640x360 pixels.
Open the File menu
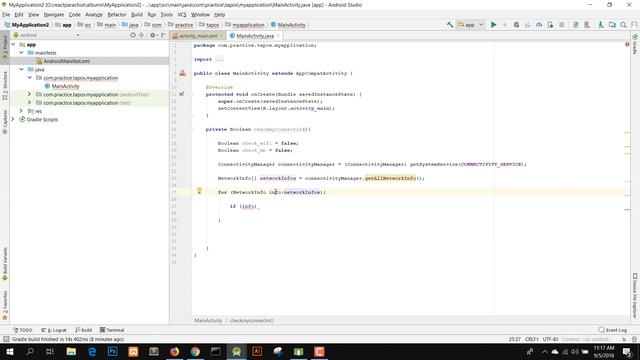click(6, 15)
